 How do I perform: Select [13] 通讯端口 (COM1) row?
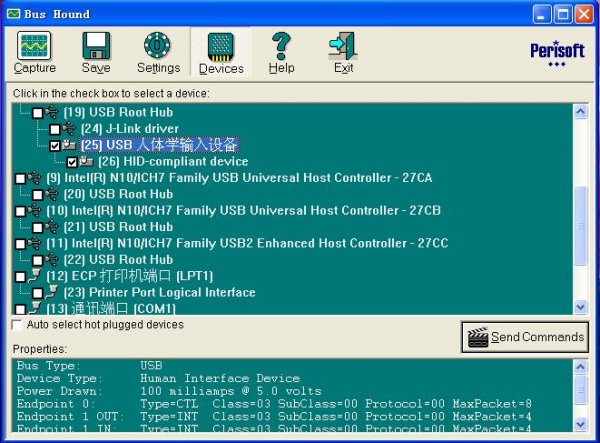tap(111, 308)
